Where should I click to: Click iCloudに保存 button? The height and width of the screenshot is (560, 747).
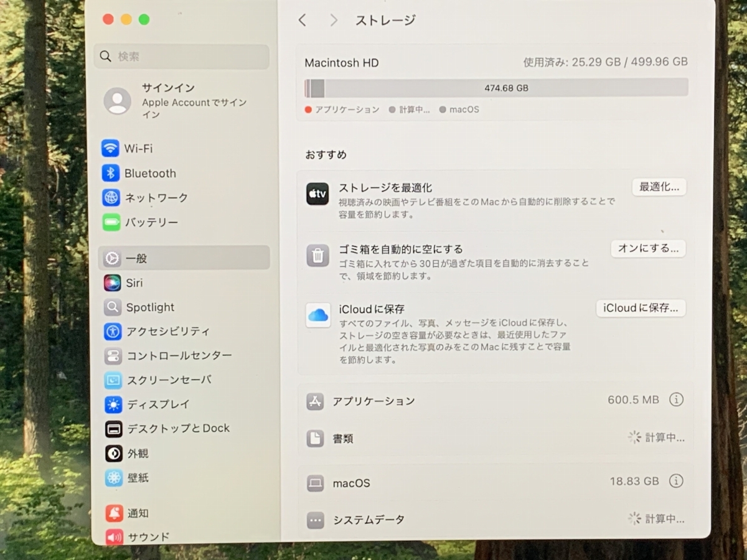point(641,308)
